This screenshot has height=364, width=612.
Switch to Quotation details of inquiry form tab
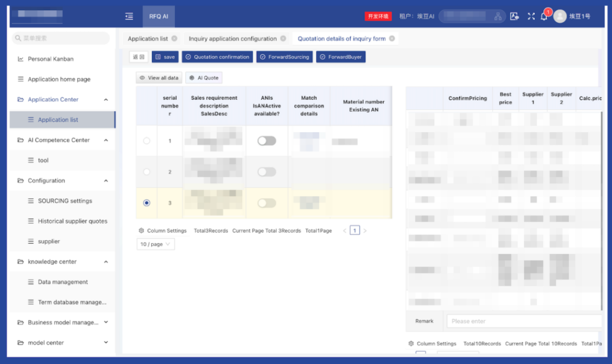[x=341, y=39]
